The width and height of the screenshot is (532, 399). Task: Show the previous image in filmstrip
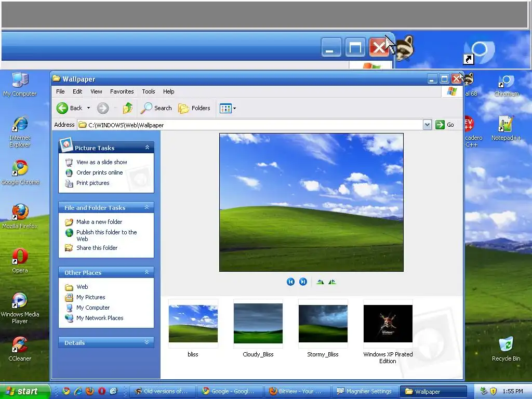pos(290,282)
